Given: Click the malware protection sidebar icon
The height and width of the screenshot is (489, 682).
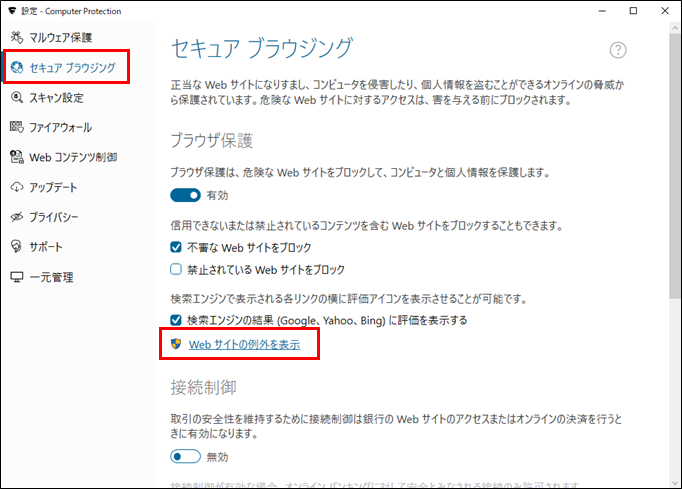Looking at the screenshot, I should click(x=17, y=38).
